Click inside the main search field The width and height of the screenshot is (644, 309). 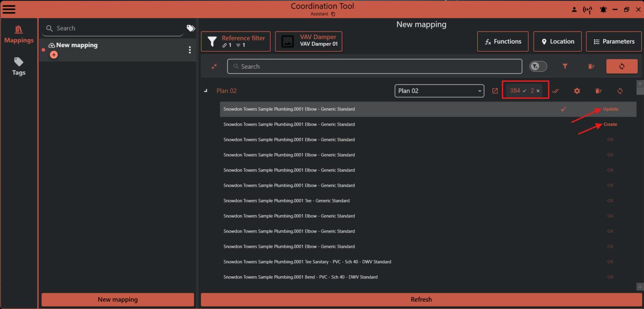pos(374,66)
